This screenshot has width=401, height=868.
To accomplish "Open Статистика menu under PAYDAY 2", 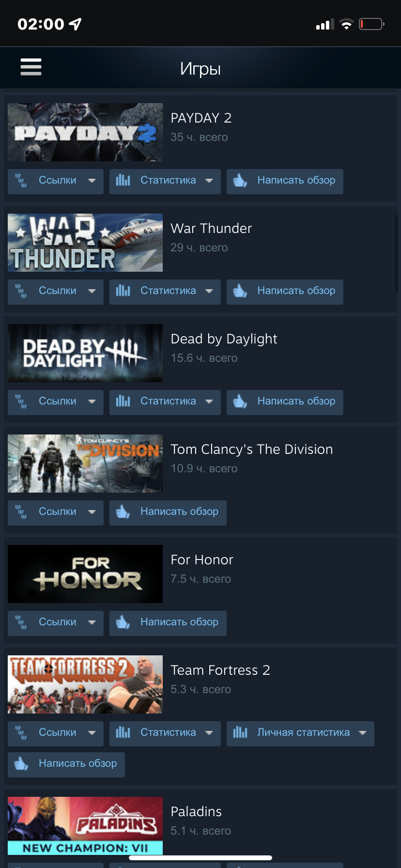I will (165, 182).
